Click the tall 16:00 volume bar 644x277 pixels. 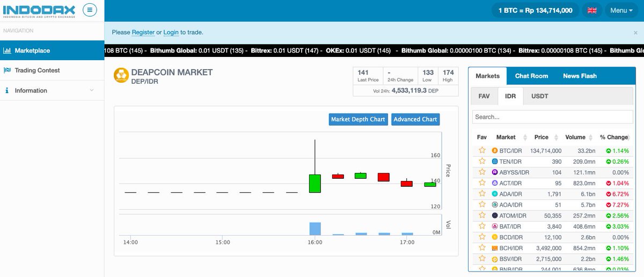click(x=315, y=229)
